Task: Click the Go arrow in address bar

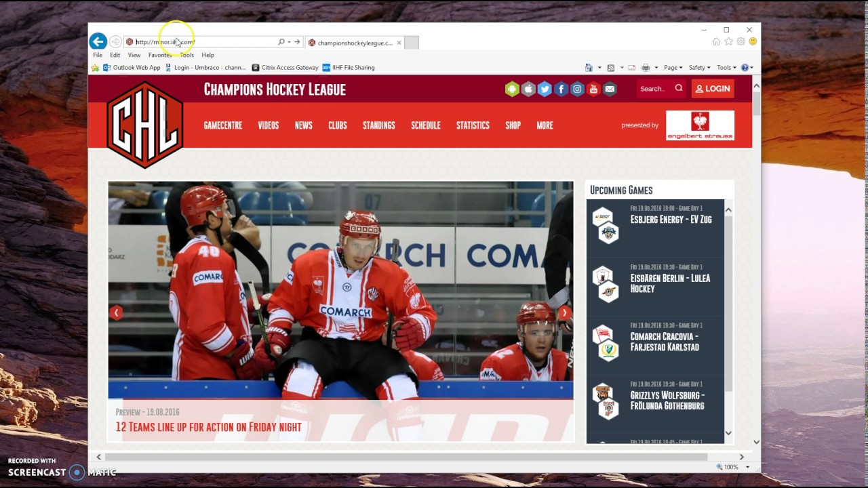Action: (x=297, y=42)
